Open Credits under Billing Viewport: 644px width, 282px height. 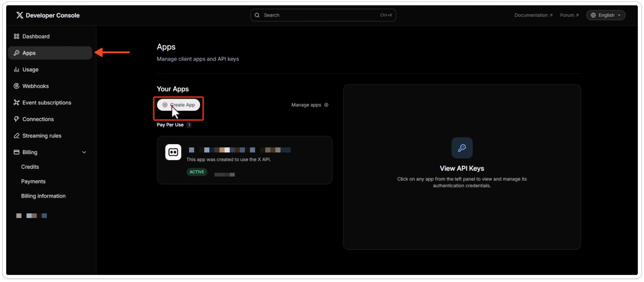pos(30,167)
